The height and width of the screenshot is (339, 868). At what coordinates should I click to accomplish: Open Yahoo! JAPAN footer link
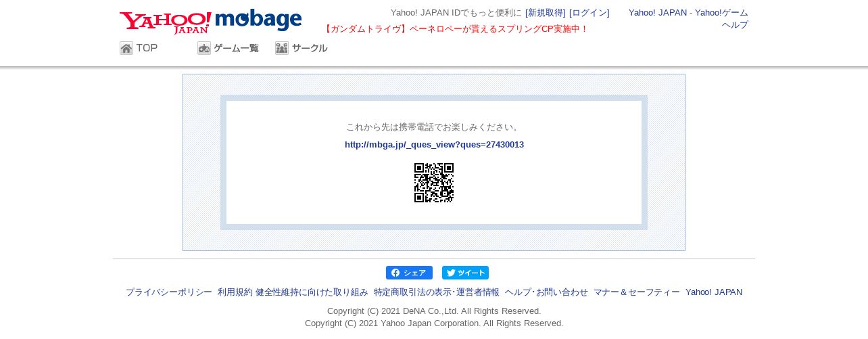pos(714,292)
